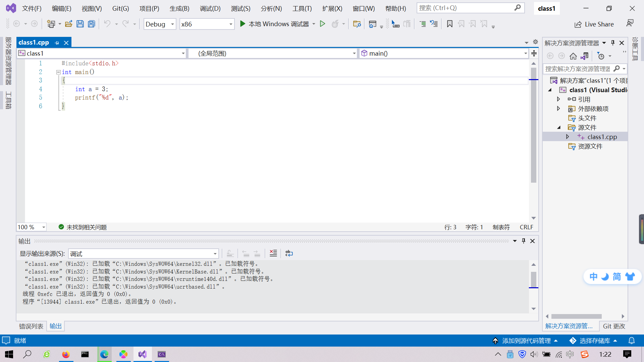The height and width of the screenshot is (362, 644).
Task: Switch to the 错误列表 tab
Action: tap(31, 326)
